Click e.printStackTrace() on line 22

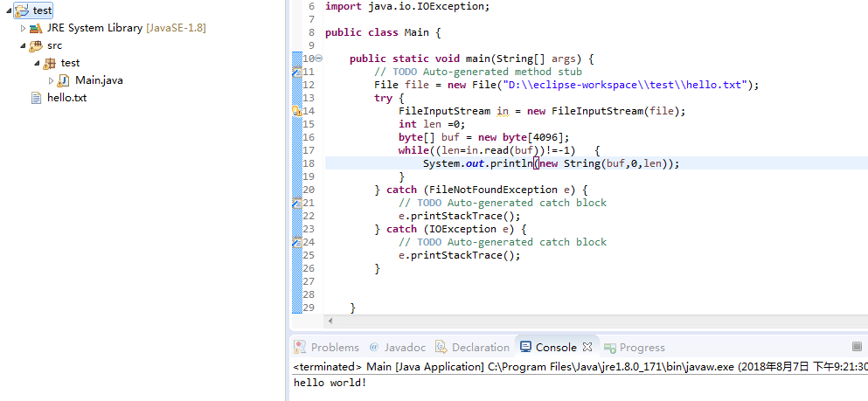coord(460,217)
